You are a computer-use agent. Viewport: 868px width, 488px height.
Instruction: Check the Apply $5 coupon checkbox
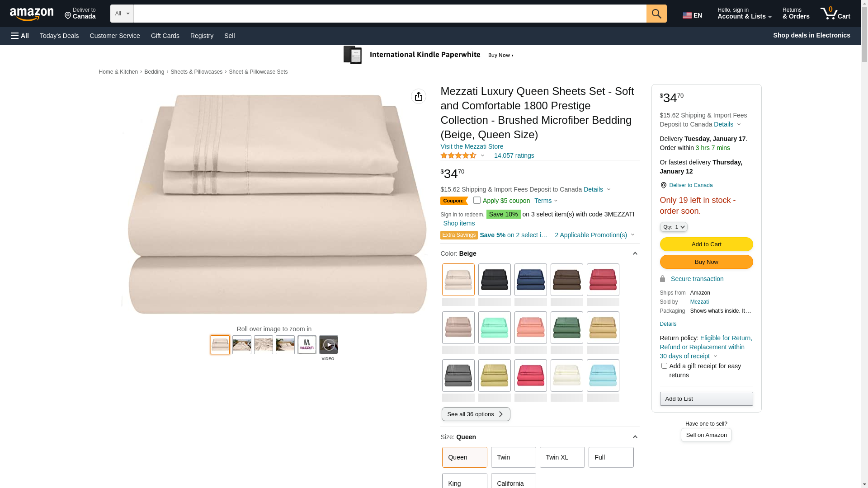(x=476, y=200)
